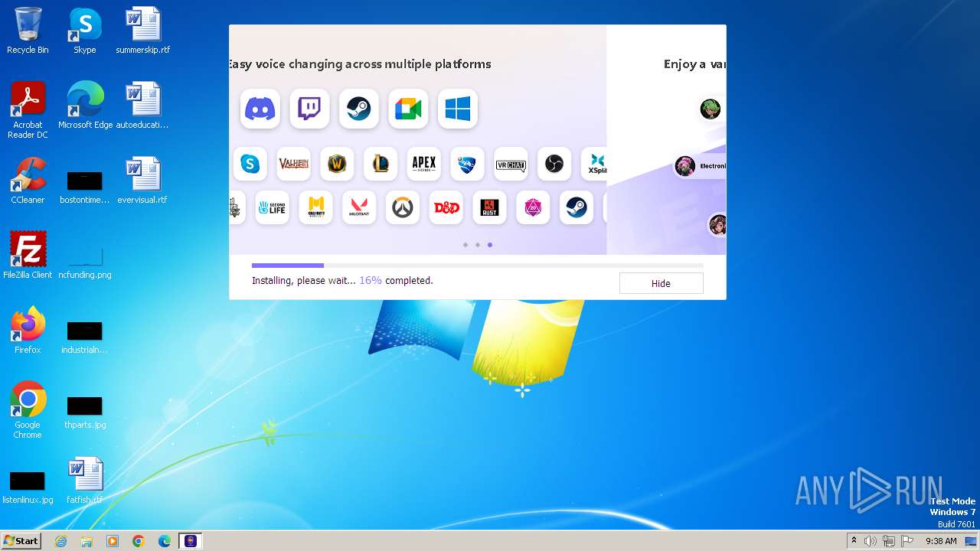Open Action Center flag icon

(x=907, y=541)
